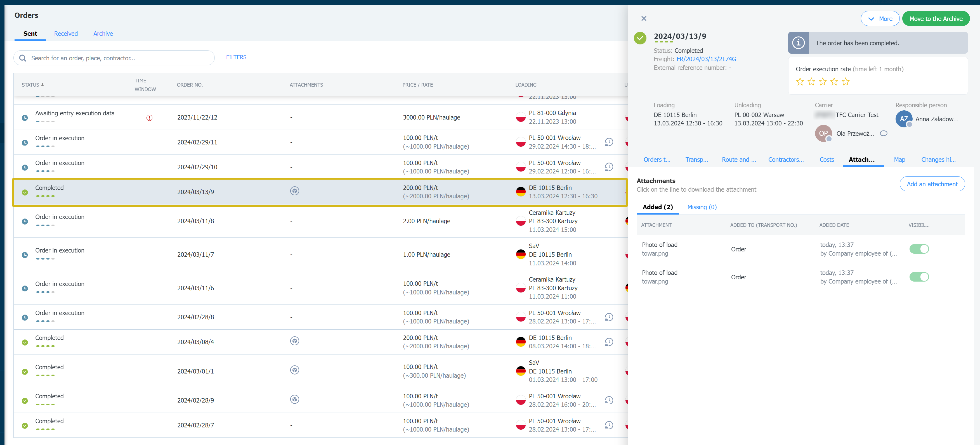The image size is (980, 445).
Task: Open the Transport tab in details
Action: (696, 160)
